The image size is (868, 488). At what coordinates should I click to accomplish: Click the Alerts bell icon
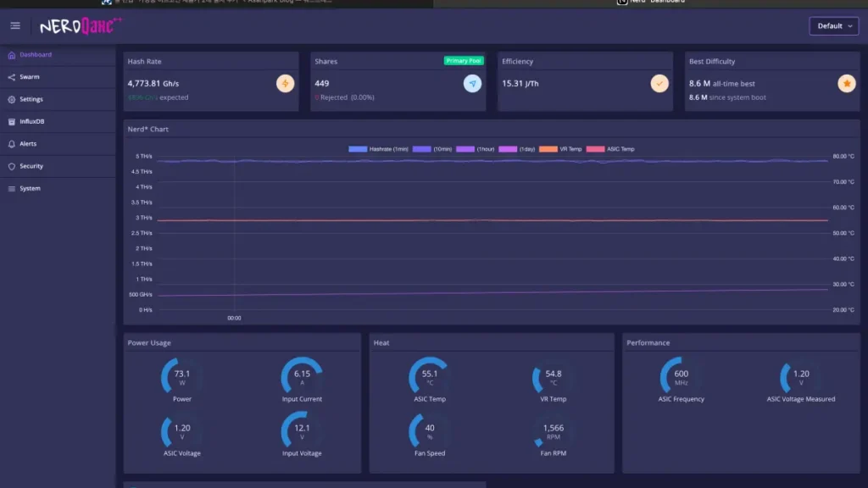pyautogui.click(x=12, y=144)
